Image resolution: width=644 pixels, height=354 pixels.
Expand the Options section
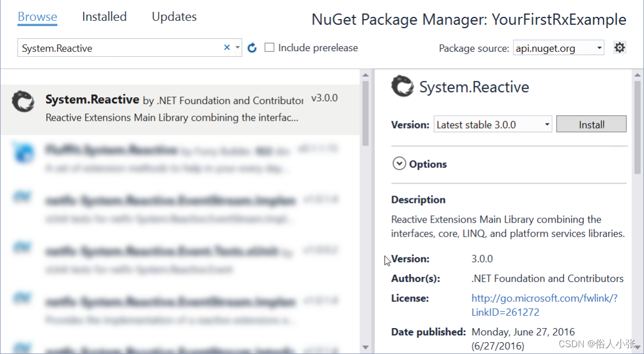point(399,164)
